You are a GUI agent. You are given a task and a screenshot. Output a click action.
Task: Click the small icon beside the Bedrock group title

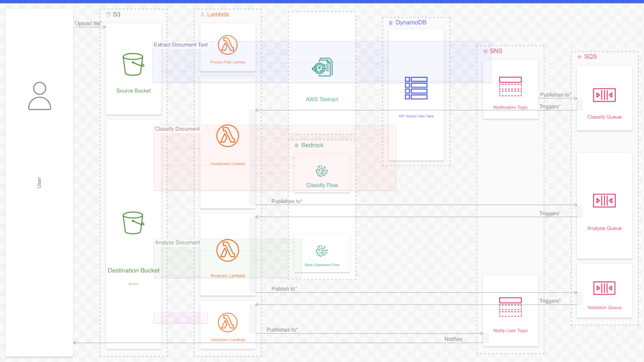point(297,145)
